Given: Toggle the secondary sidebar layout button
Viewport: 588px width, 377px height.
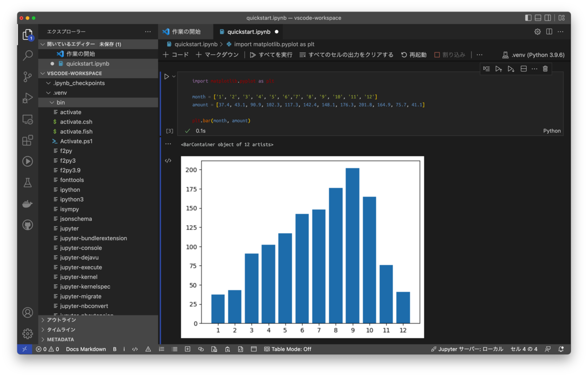Looking at the screenshot, I should tap(548, 18).
